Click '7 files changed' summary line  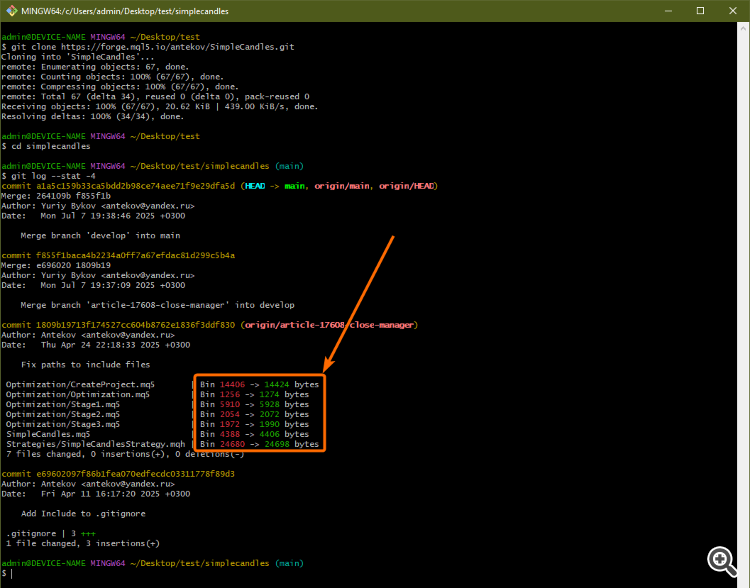click(x=125, y=454)
